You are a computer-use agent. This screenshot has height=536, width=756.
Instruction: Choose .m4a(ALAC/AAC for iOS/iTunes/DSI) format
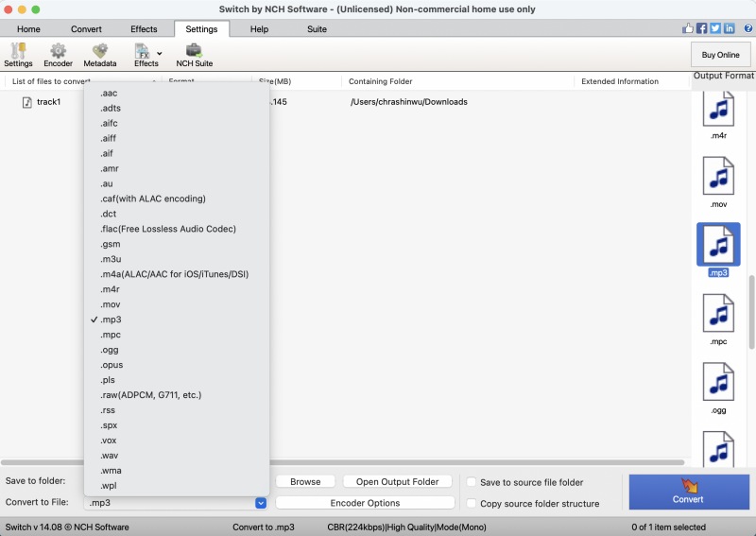pyautogui.click(x=177, y=274)
